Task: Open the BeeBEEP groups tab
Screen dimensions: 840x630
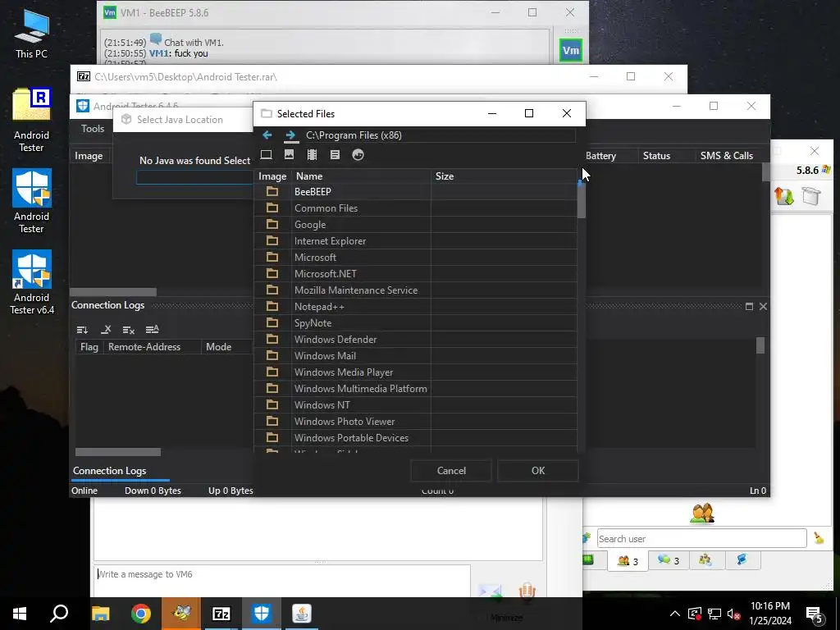Action: (x=705, y=560)
